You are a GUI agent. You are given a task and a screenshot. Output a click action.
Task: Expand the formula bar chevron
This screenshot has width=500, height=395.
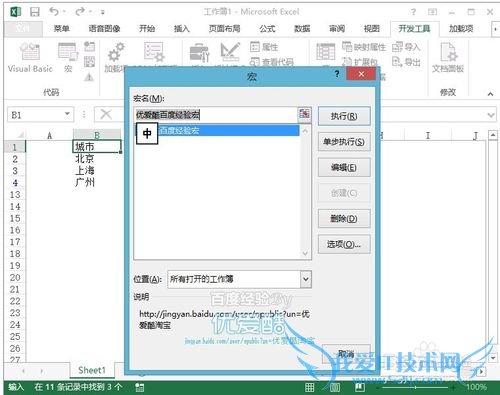coord(490,115)
